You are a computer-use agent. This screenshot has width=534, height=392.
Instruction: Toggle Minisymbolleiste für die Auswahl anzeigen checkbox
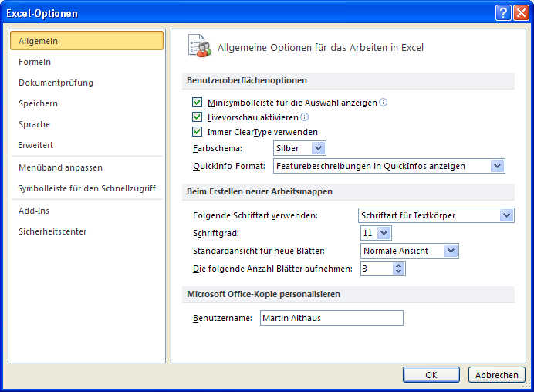197,102
